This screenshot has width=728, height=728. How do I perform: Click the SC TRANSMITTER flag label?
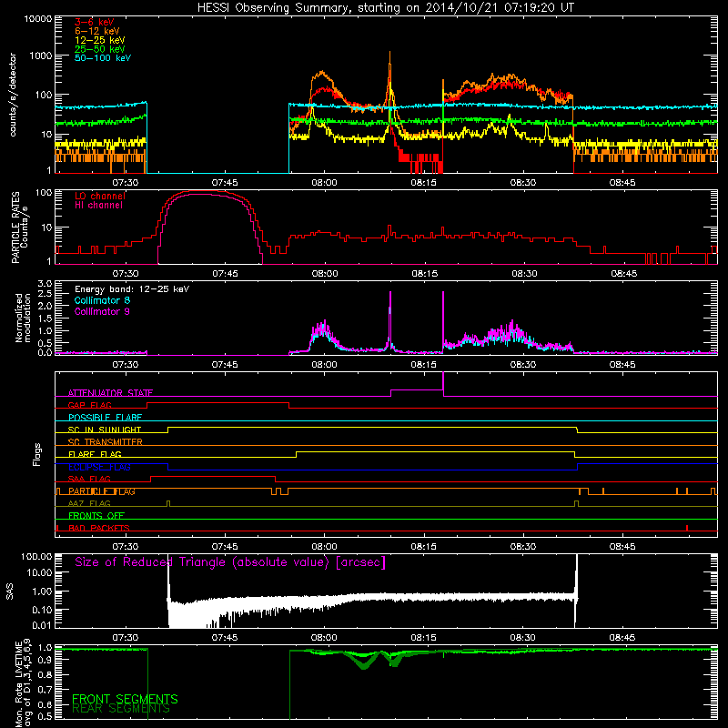click(x=106, y=441)
